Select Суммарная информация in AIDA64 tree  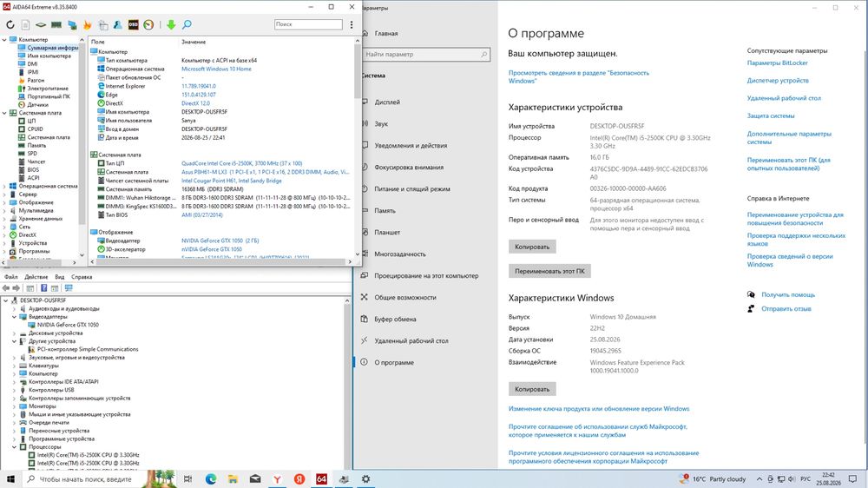[x=52, y=48]
